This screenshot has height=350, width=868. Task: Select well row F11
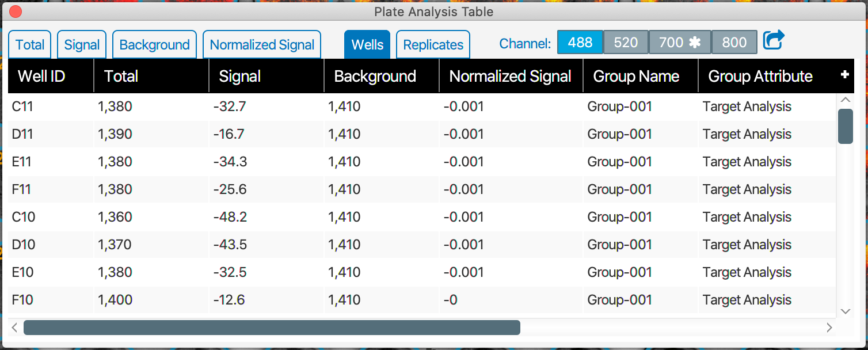[422, 189]
